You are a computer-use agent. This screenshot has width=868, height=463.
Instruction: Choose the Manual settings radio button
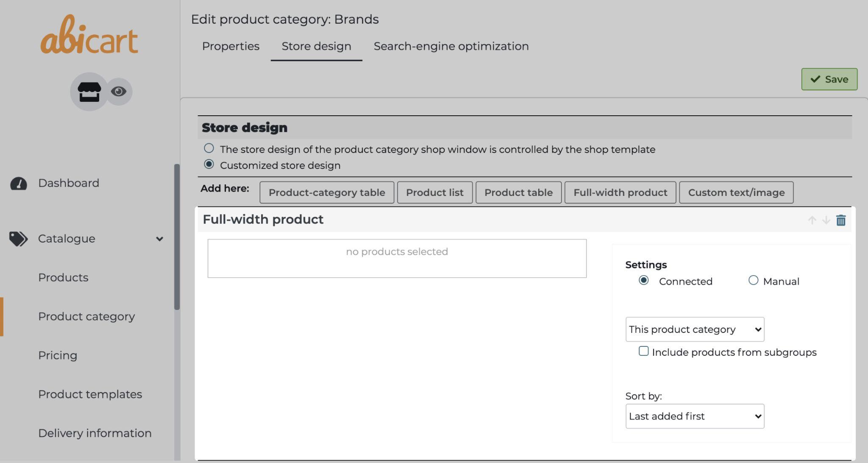pyautogui.click(x=753, y=280)
